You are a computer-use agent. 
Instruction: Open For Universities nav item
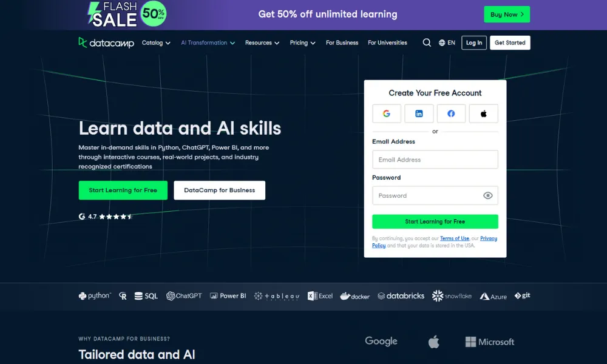click(387, 43)
